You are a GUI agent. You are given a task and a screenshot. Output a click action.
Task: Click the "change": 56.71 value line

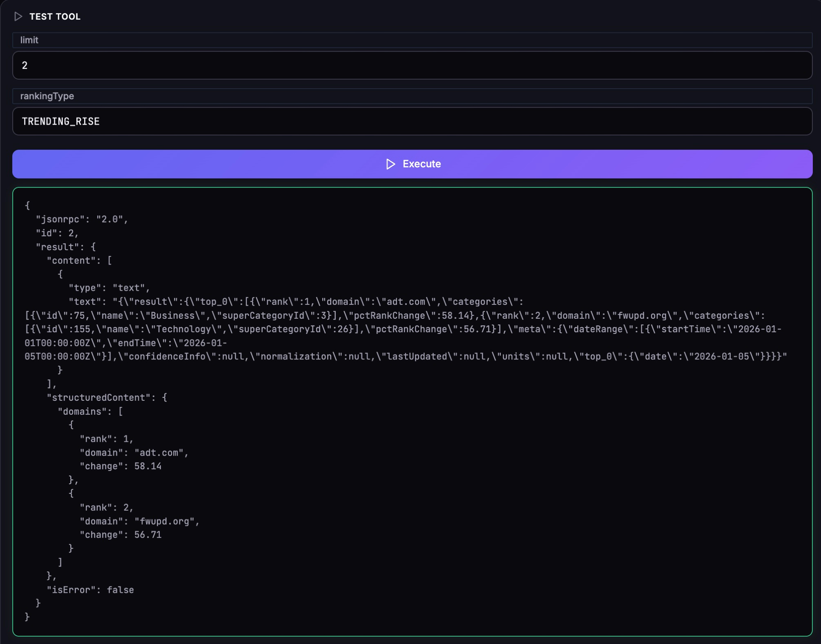[x=120, y=535]
